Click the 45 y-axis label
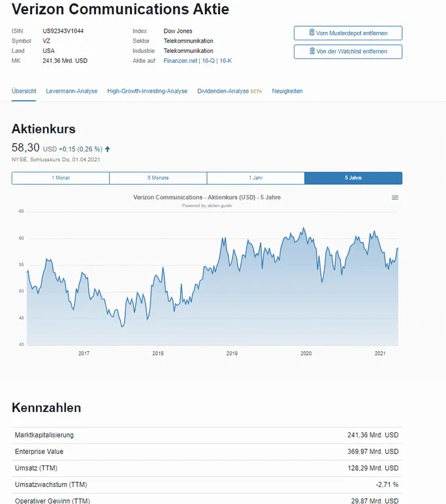This screenshot has width=446, height=504. pos(22,318)
